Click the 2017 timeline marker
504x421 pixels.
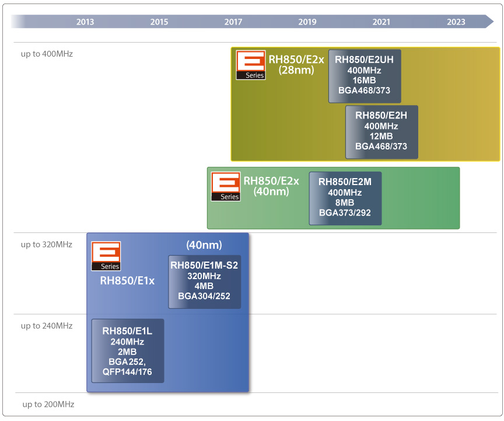click(x=233, y=22)
